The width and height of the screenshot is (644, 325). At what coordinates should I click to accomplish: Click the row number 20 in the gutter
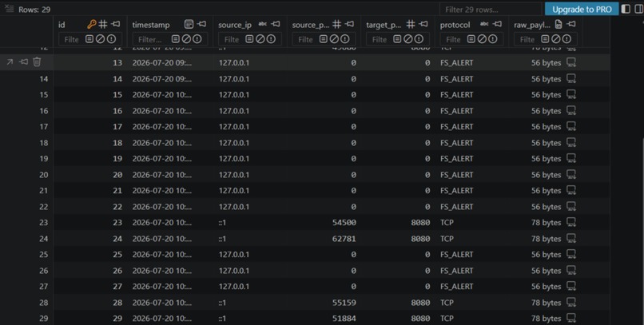click(43, 174)
